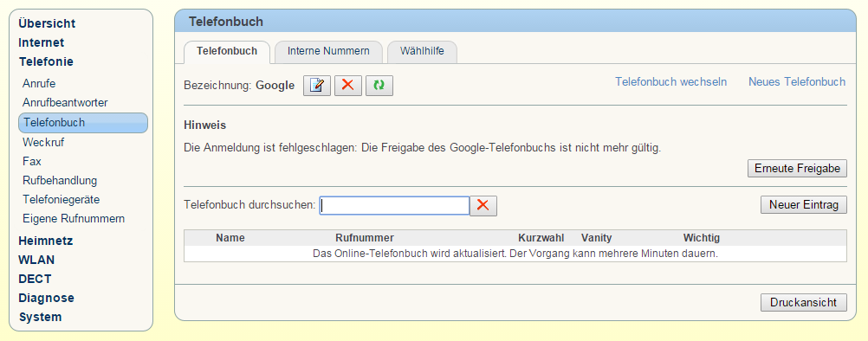Click the Kurzwahl column header
This screenshot has width=868, height=341.
click(541, 238)
